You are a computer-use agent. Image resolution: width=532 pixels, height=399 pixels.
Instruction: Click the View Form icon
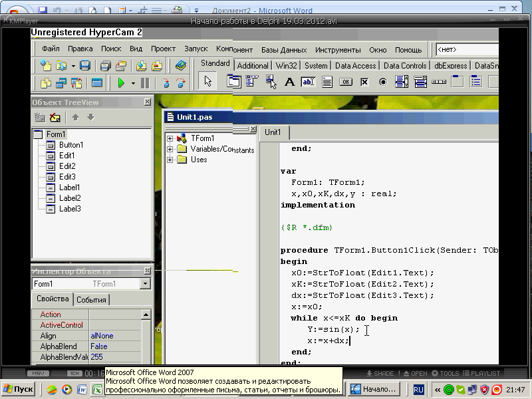pos(61,82)
